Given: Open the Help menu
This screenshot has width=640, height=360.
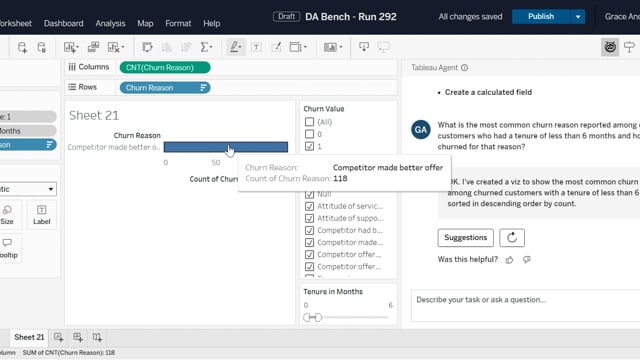Looking at the screenshot, I should [211, 24].
